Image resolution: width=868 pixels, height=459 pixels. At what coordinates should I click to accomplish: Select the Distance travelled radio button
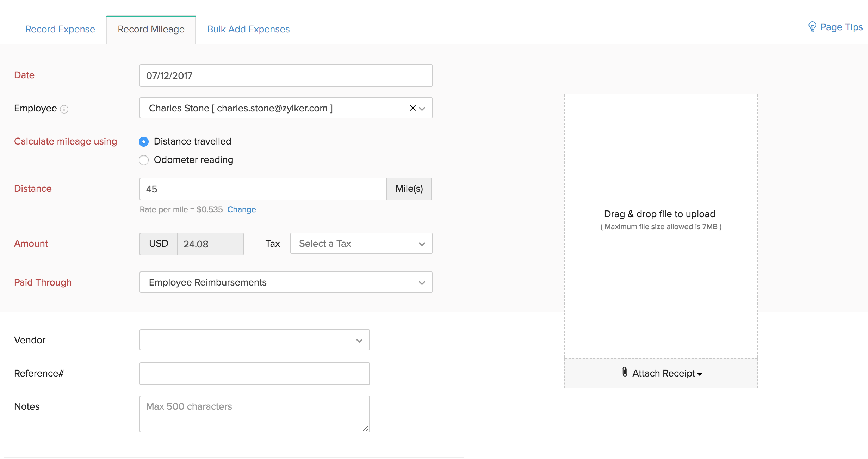point(144,142)
